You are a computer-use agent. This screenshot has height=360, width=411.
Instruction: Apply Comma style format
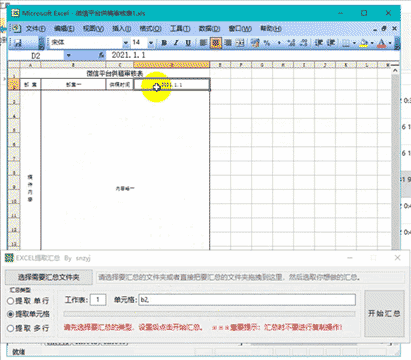click(279, 43)
